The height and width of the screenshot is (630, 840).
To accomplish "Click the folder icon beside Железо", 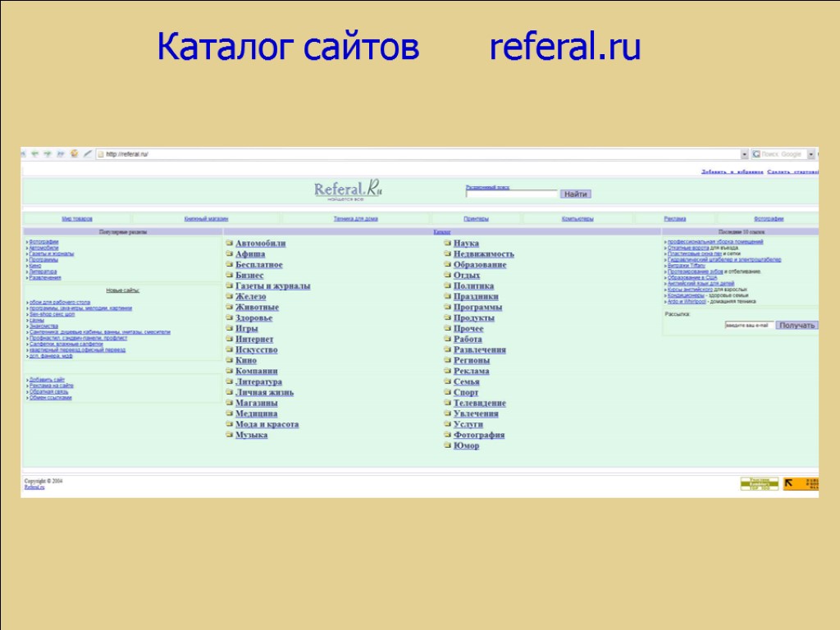I will pos(230,296).
